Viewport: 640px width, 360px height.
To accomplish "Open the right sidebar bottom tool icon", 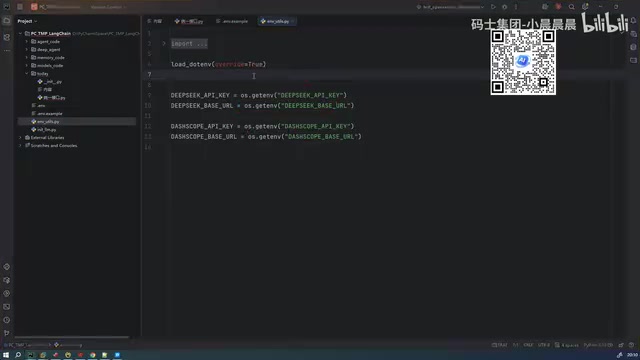I will [x=633, y=60].
